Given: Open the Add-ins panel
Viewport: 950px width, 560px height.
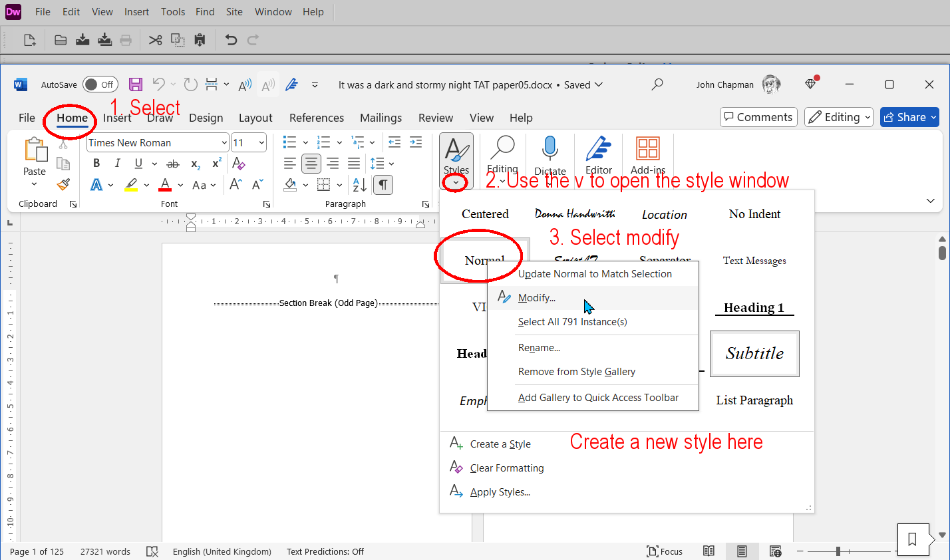Looking at the screenshot, I should pos(647,149).
